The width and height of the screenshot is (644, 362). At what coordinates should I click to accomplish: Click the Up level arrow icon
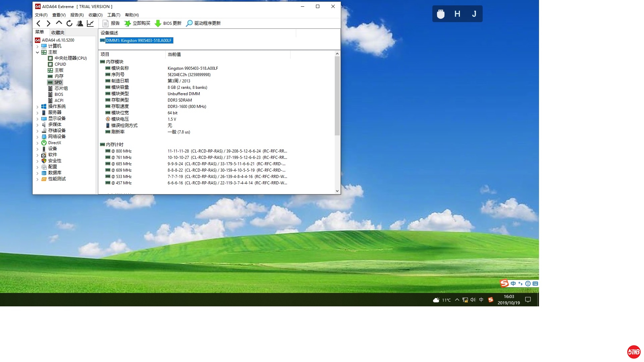[59, 23]
